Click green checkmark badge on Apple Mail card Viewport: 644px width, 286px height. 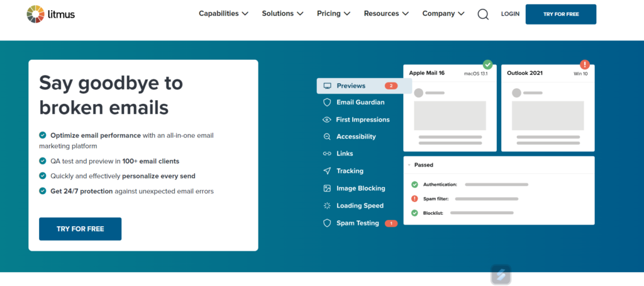tap(487, 65)
